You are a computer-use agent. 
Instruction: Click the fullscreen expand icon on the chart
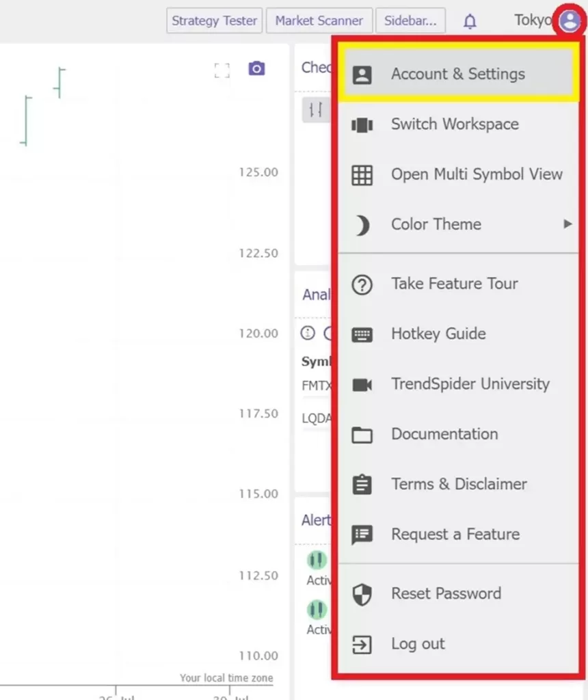221,69
